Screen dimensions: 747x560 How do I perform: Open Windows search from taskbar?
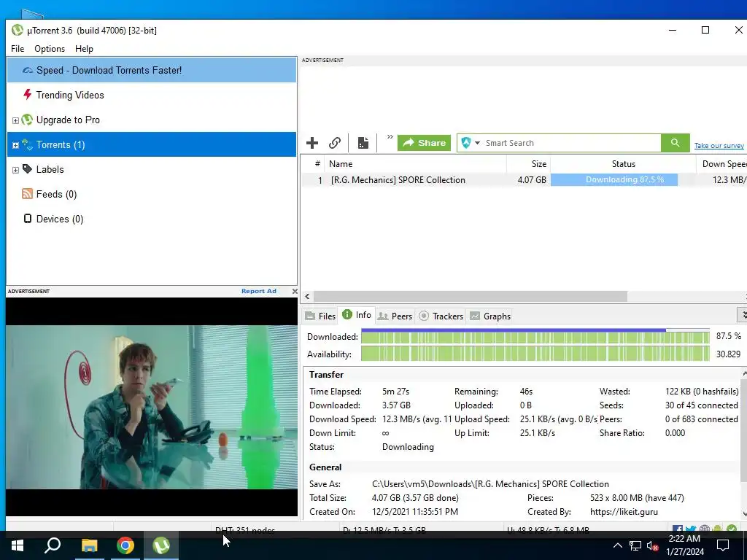(53, 545)
